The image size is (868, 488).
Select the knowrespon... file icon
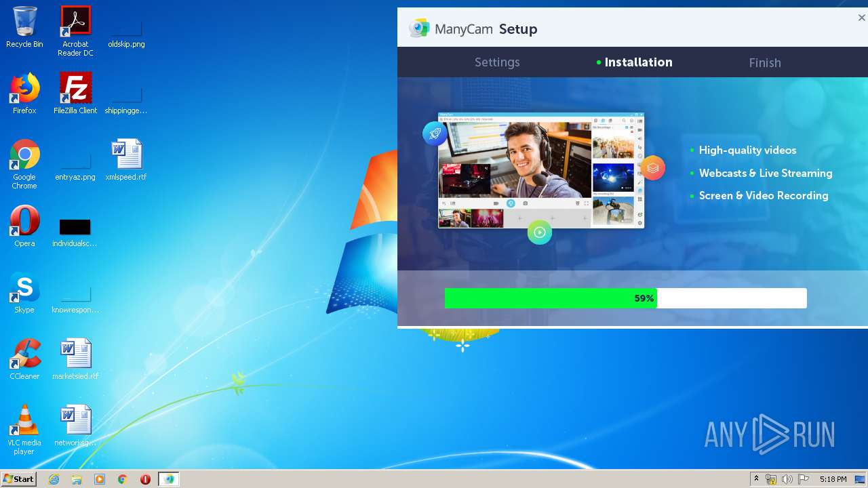point(75,300)
